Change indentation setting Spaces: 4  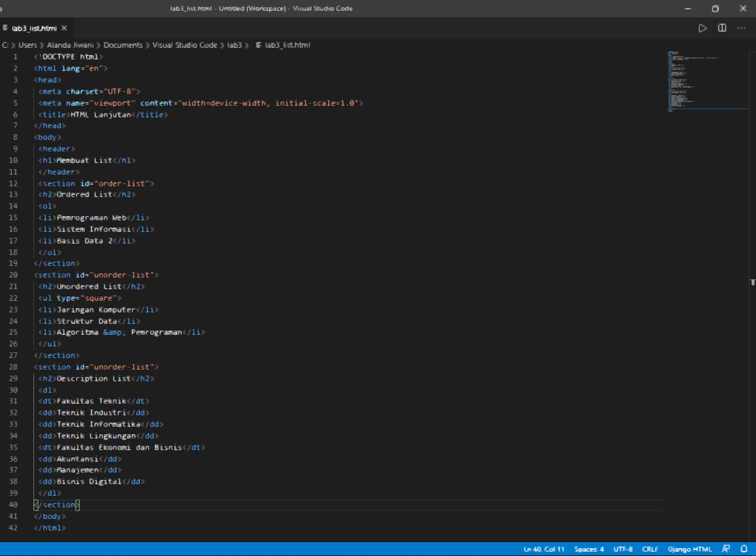(589, 549)
